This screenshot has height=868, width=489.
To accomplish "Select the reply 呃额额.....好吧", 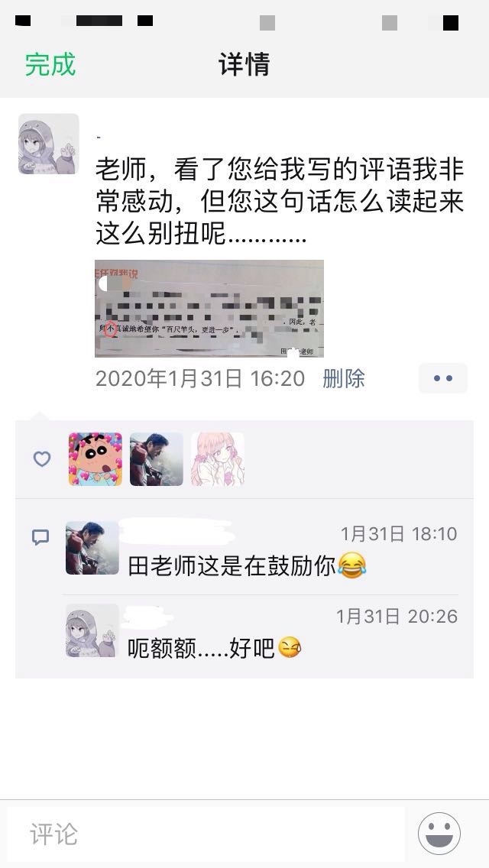I will (215, 648).
